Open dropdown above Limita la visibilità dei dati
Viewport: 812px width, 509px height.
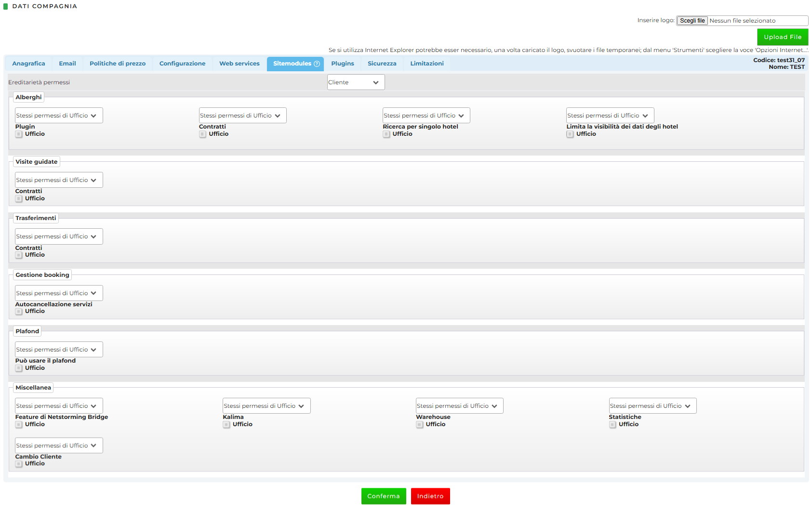[x=610, y=116]
